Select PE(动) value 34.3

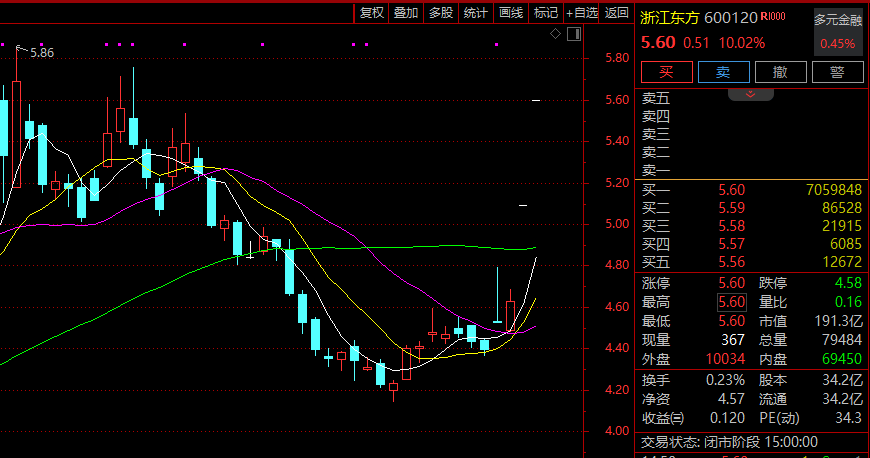coord(848,418)
